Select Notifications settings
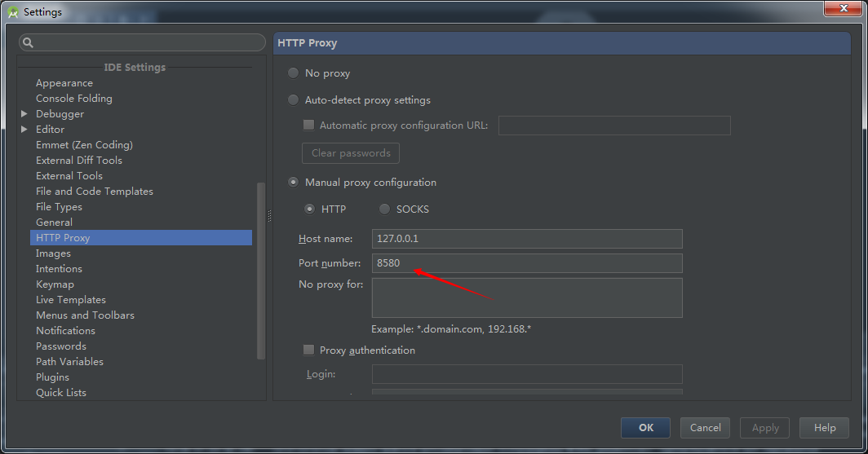Screen dimensions: 868x454 pyautogui.click(x=66, y=331)
